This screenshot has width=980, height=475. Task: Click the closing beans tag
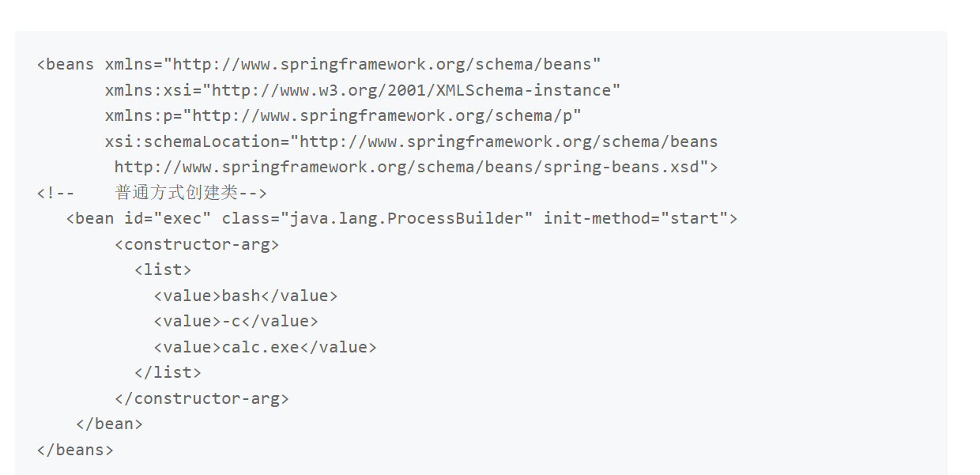[75, 450]
